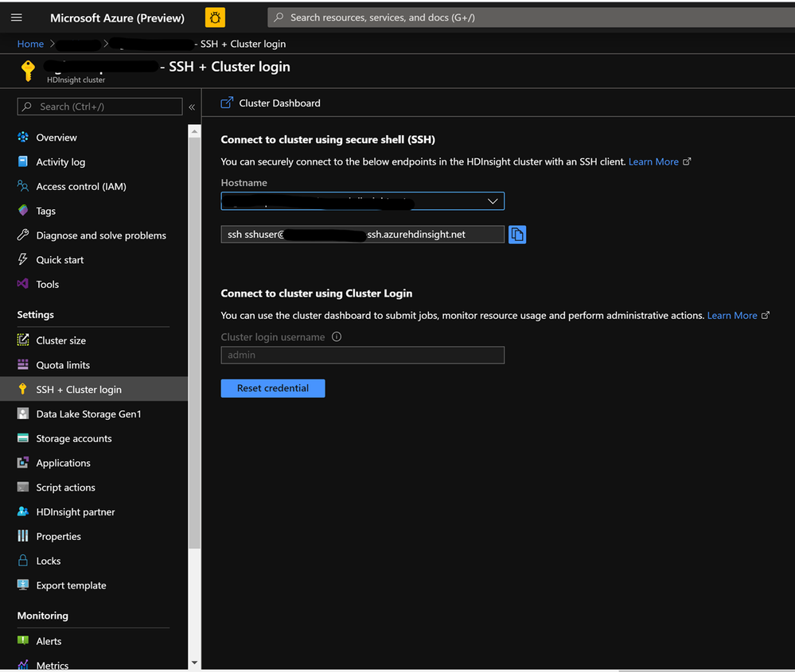Click the Quota limits icon
The image size is (795, 672).
click(23, 364)
